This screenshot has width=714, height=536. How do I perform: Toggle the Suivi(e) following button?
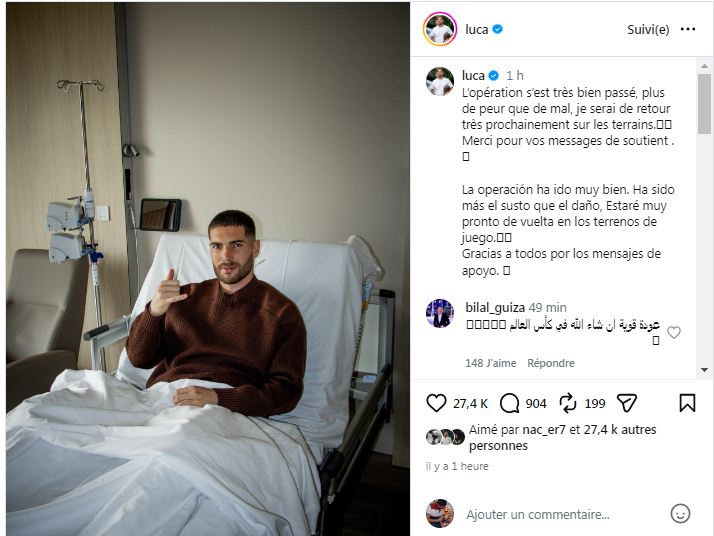point(648,30)
